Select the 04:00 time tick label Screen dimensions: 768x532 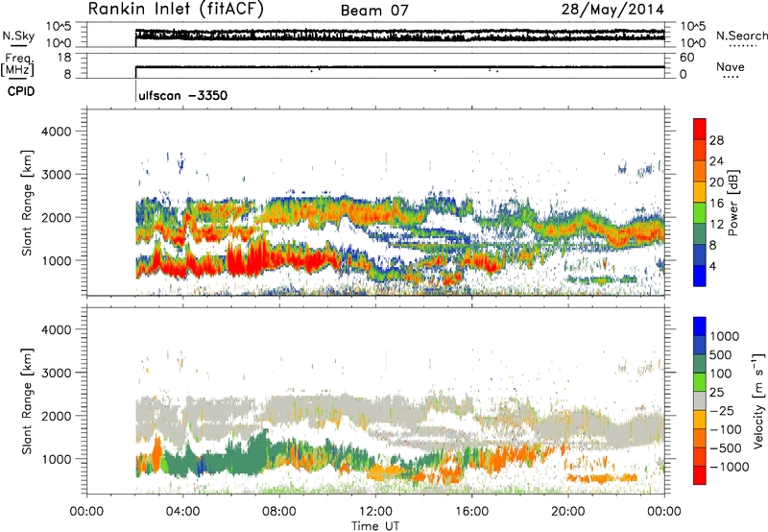[182, 512]
